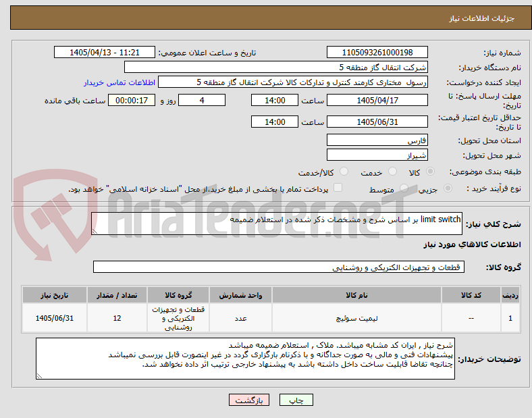Click the response deadline time 14:00

275,101
